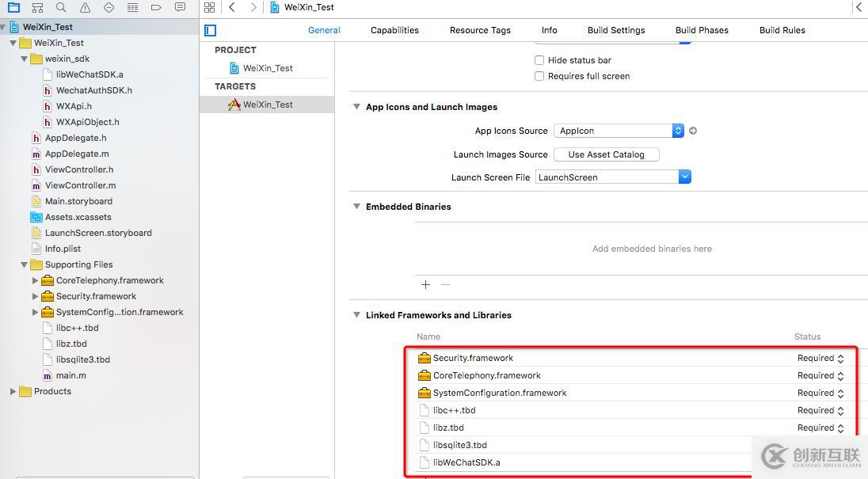
Task: Select WXApiObject.h in the navigator
Action: point(87,122)
